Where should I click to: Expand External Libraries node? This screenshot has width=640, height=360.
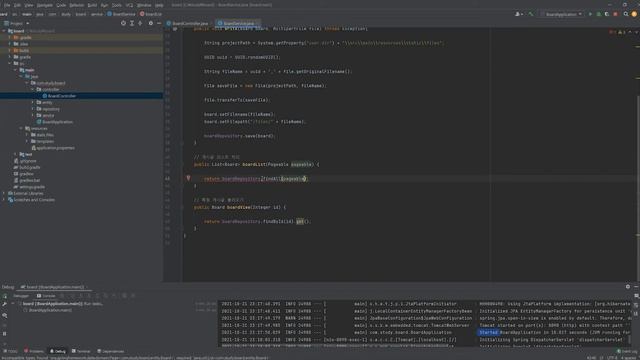pyautogui.click(x=4, y=193)
